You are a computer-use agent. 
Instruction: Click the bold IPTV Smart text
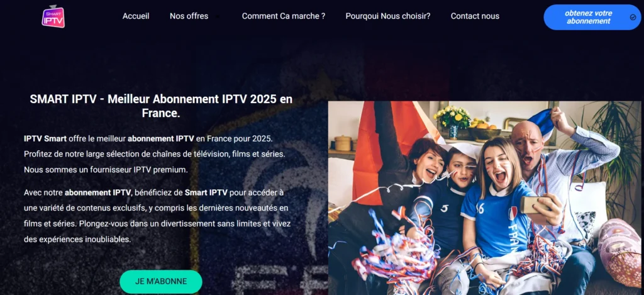pyautogui.click(x=45, y=138)
